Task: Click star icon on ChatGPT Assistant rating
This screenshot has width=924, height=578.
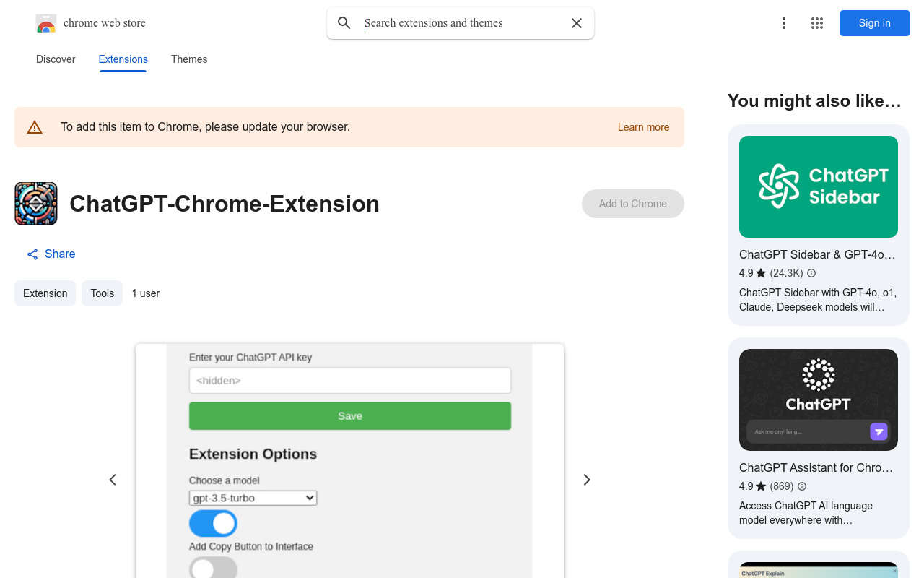Action: coord(761,486)
